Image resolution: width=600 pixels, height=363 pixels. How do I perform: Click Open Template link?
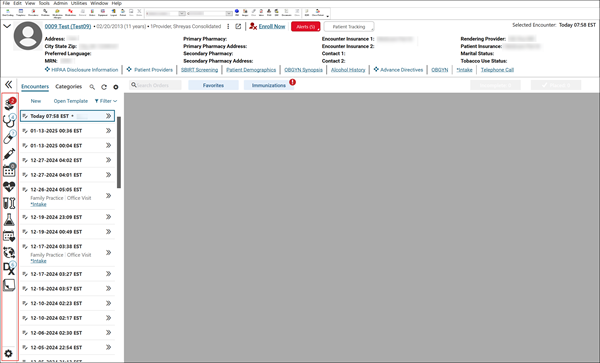pos(71,101)
